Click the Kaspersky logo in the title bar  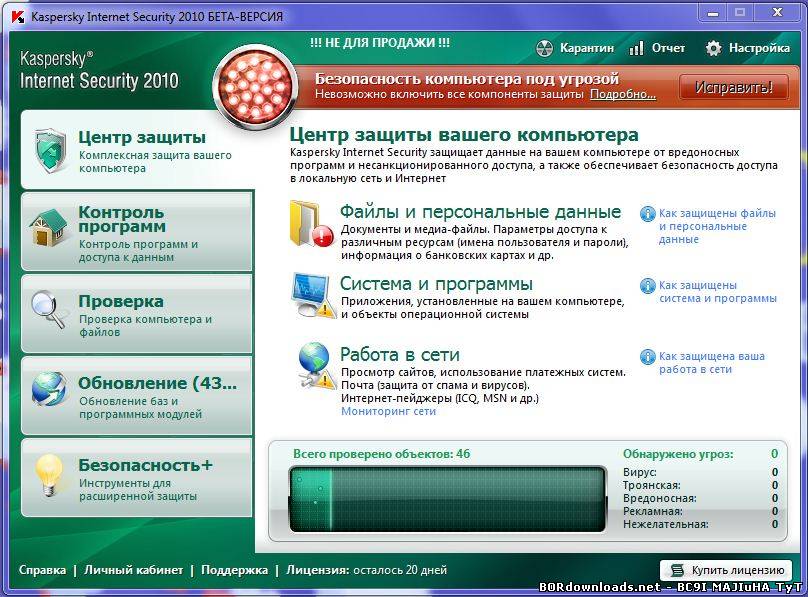18,16
